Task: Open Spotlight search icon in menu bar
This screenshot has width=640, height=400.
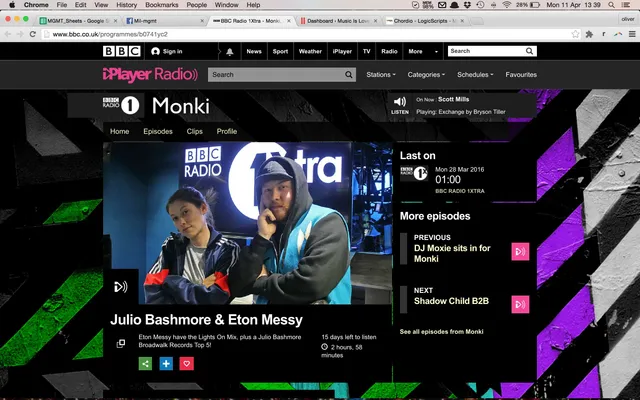Action: 611,5
